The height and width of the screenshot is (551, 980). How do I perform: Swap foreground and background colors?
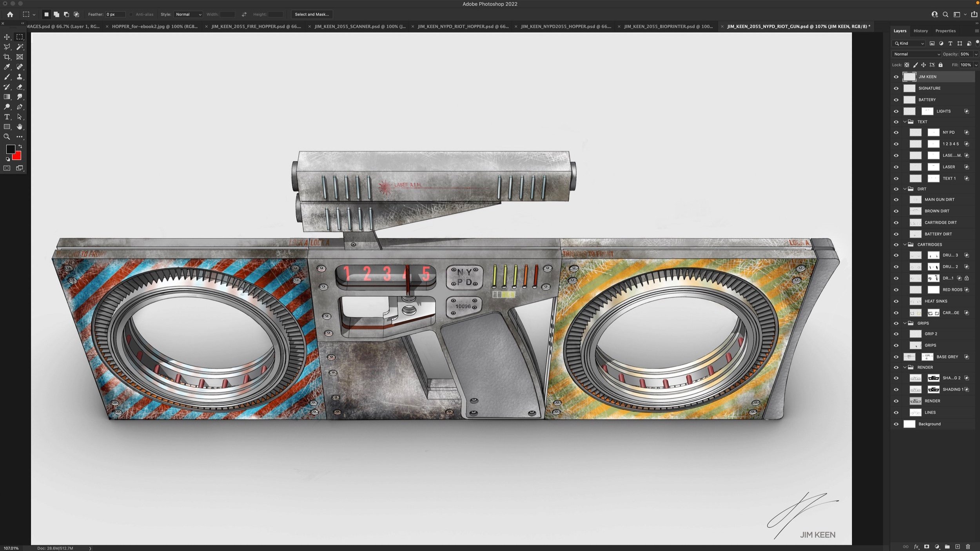point(20,146)
